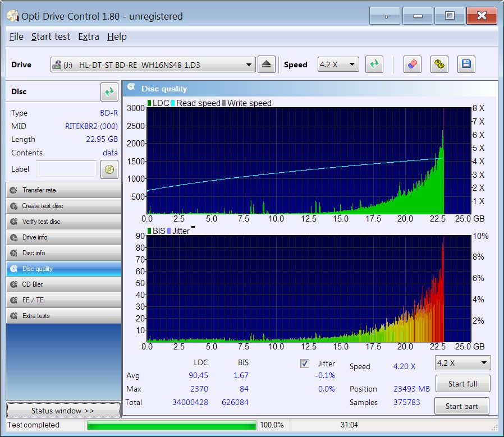504x437 pixels.
Task: Click the Start full button
Action: coord(463,384)
